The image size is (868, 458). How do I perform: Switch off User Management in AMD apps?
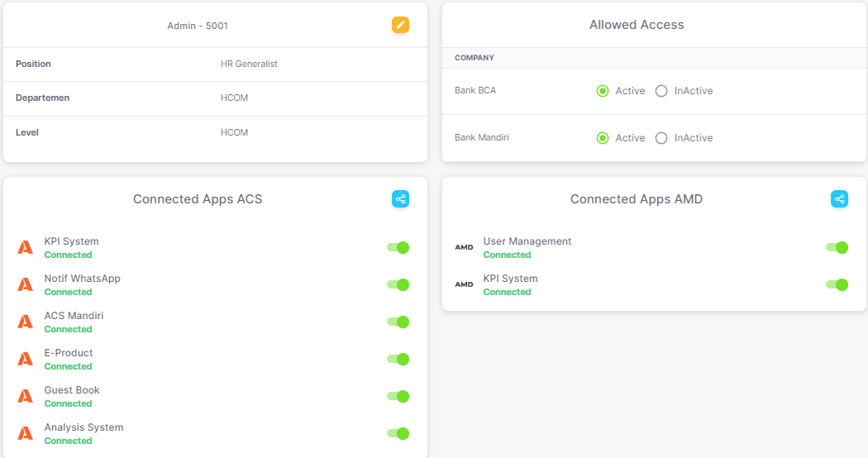(837, 247)
